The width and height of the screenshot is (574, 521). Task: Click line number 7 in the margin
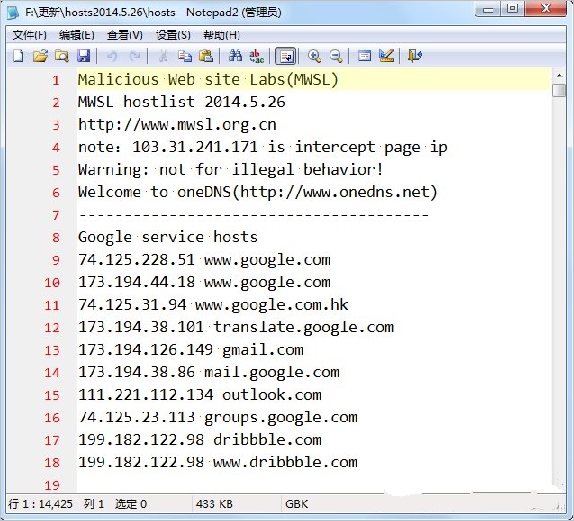56,215
